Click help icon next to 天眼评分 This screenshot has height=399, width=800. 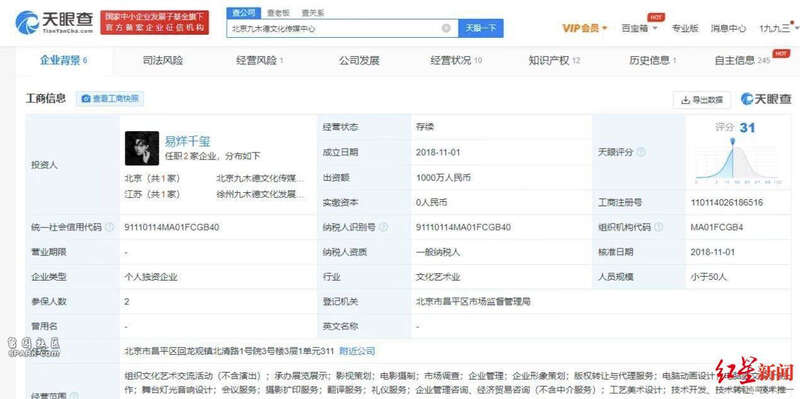642,152
